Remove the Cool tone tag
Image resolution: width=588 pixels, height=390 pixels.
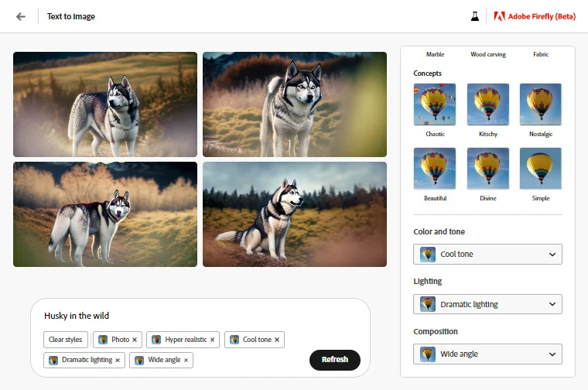pyautogui.click(x=277, y=340)
